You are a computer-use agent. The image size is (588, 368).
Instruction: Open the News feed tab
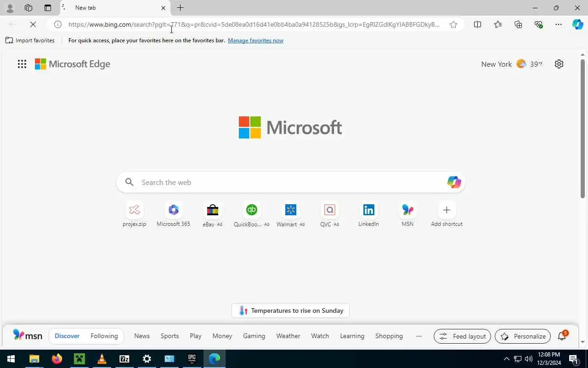click(x=142, y=336)
